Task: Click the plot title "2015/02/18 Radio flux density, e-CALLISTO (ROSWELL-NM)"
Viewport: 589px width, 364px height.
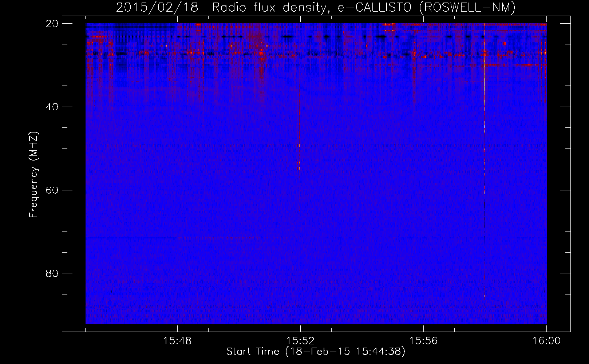Action: [x=316, y=7]
